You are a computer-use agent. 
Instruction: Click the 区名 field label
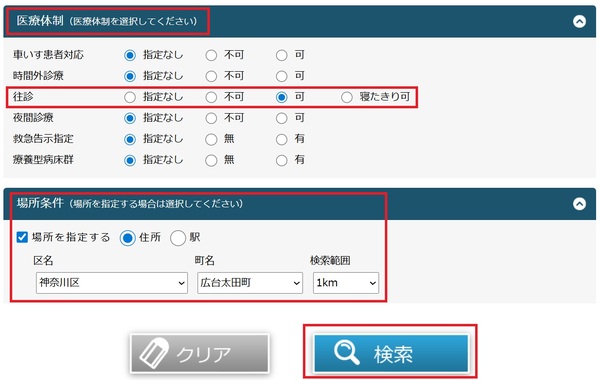click(43, 261)
